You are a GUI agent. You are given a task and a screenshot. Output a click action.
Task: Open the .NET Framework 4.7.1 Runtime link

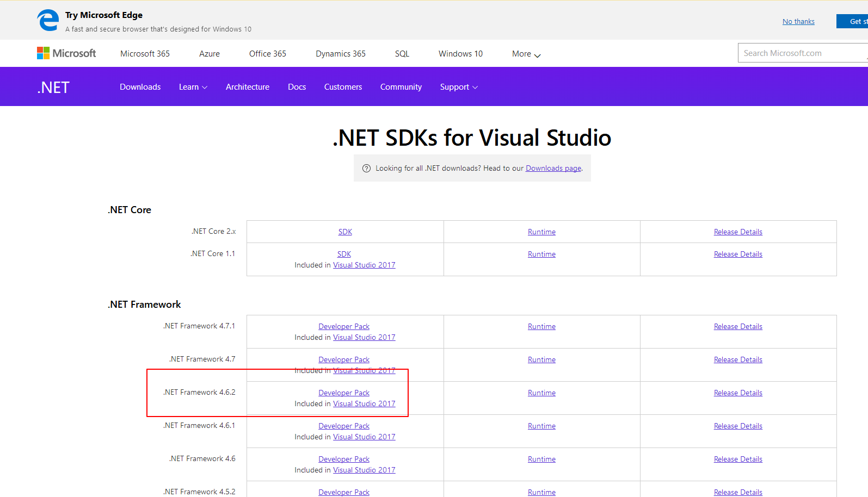pos(541,327)
